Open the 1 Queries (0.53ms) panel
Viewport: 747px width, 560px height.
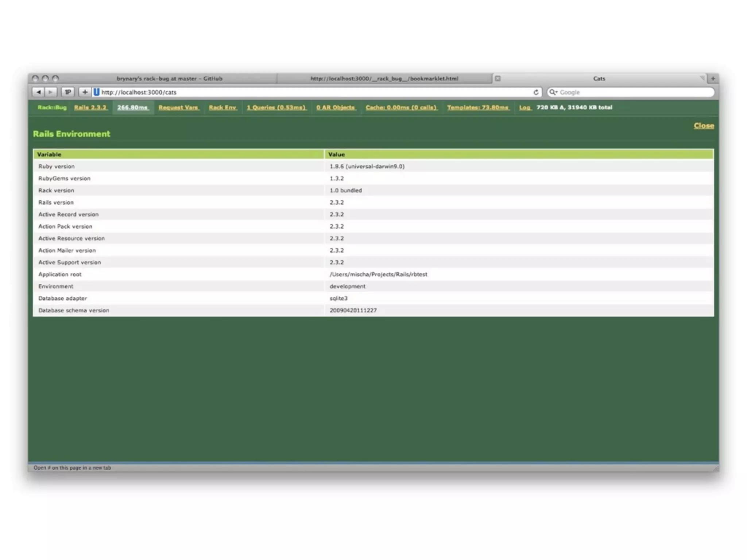click(276, 108)
